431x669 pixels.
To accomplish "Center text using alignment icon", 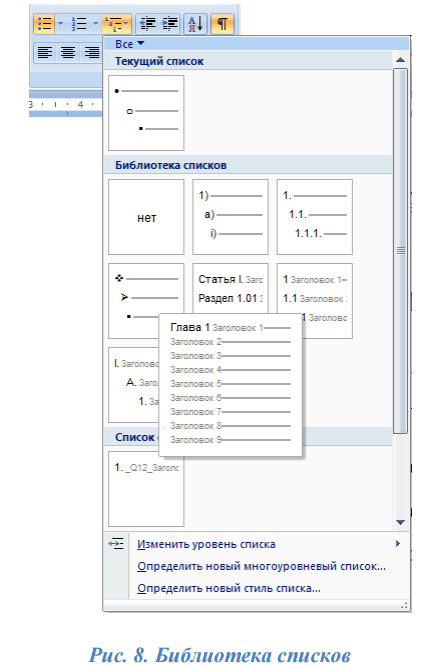I will pyautogui.click(x=67, y=52).
